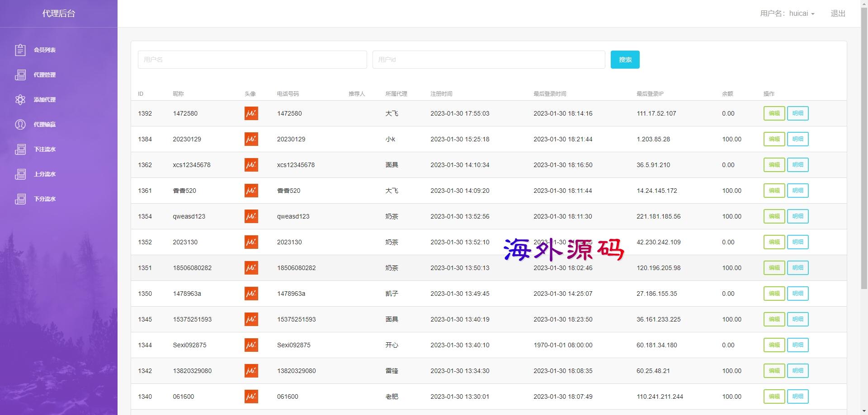Viewport: 868px width, 415px height.
Task: Click avatar image in row ID 1384
Action: click(251, 139)
